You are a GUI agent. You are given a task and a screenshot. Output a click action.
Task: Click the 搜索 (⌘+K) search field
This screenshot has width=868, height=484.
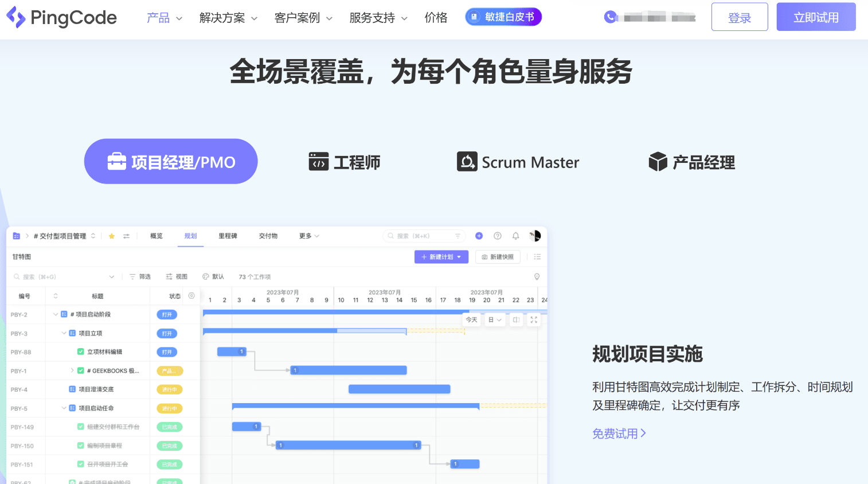pos(423,236)
